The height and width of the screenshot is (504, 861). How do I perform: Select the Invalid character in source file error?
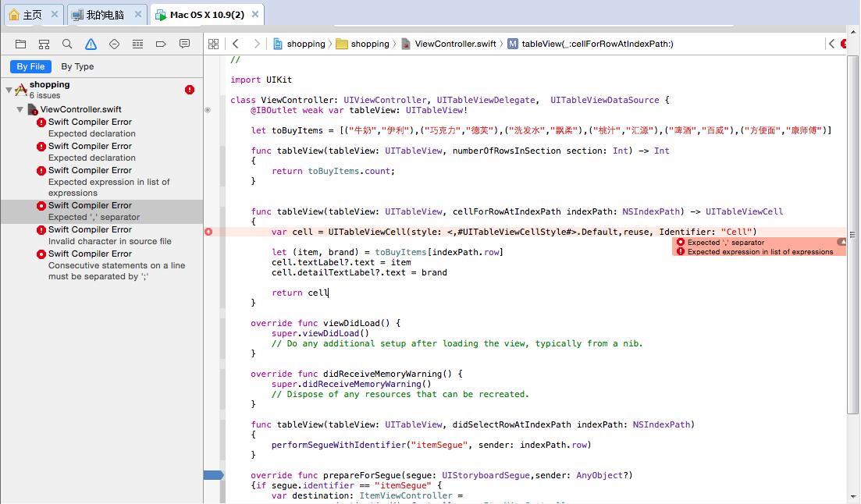[102, 236]
